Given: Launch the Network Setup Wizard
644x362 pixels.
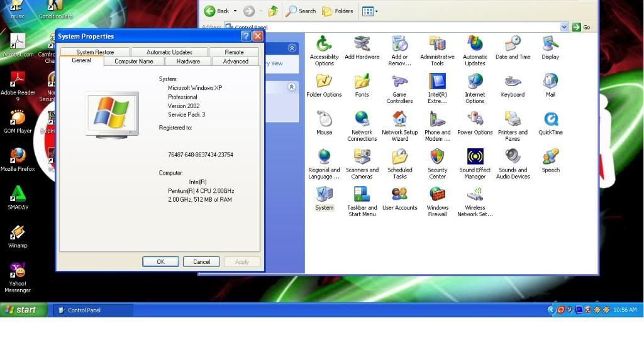Looking at the screenshot, I should [399, 126].
